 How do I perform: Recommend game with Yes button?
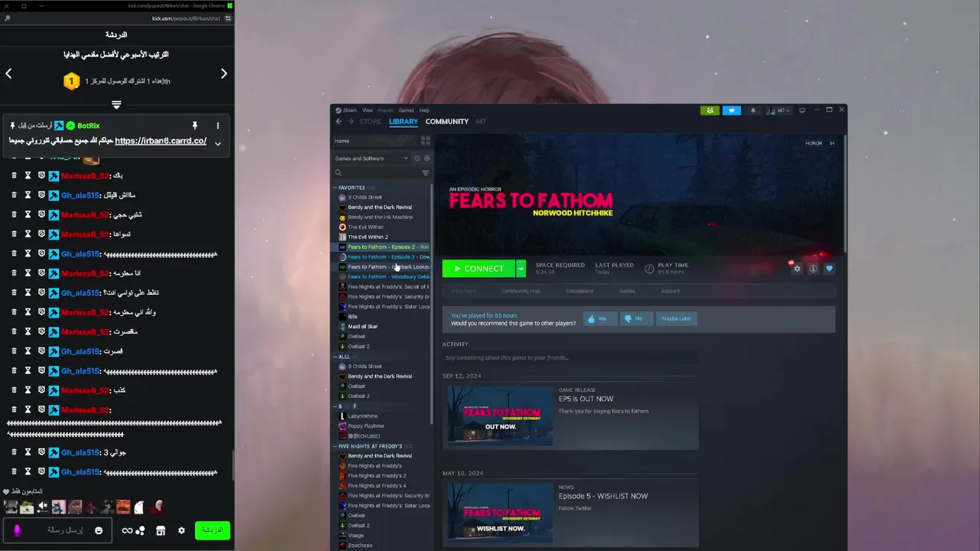coord(599,318)
